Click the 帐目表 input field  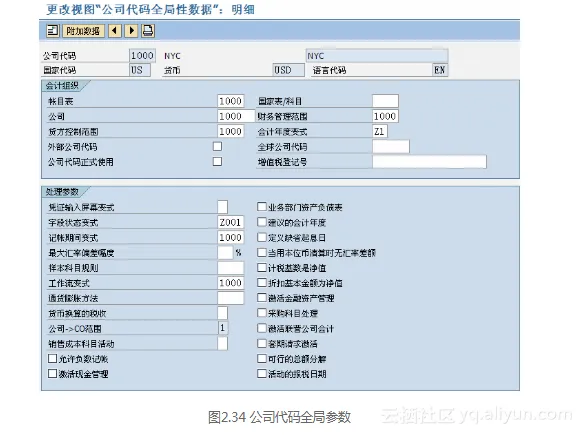pos(231,101)
